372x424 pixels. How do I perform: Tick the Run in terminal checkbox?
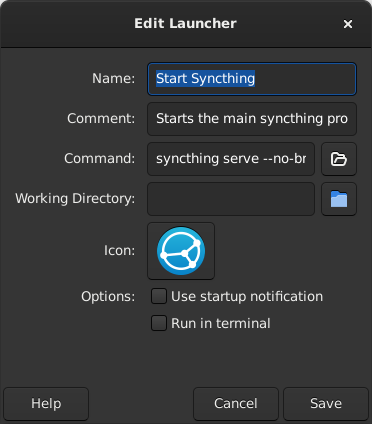pyautogui.click(x=159, y=323)
